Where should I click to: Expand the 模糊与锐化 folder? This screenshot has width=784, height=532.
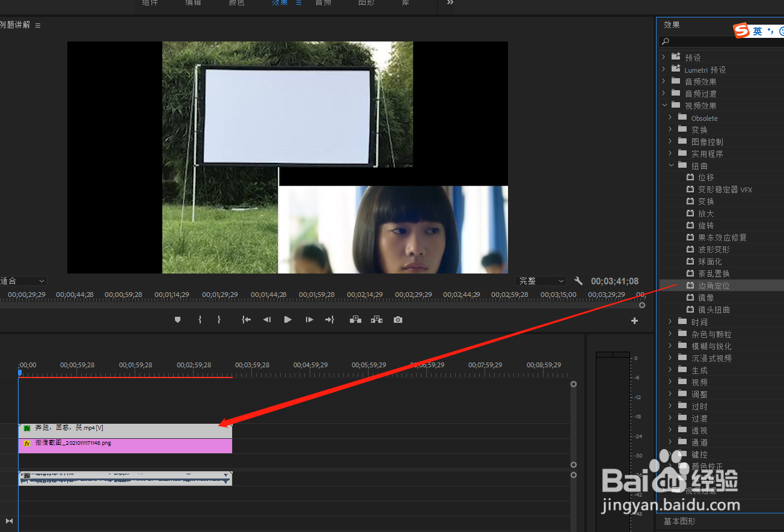670,346
